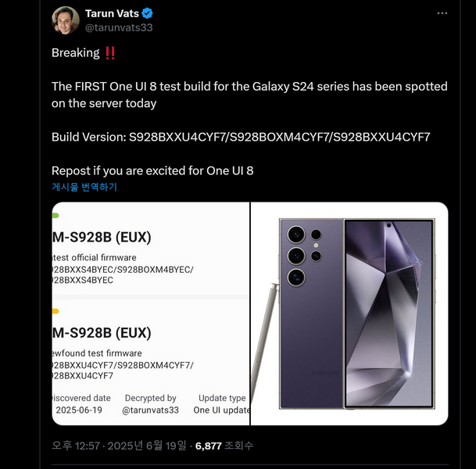Click the S Pen stylus in photo
The image size is (476, 469).
(263, 354)
